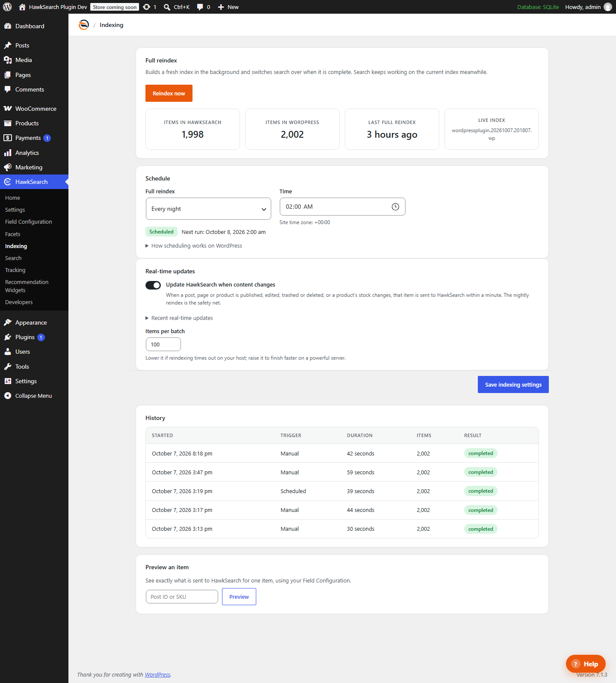Click the Reindex now button
The height and width of the screenshot is (683, 616).
(x=169, y=93)
